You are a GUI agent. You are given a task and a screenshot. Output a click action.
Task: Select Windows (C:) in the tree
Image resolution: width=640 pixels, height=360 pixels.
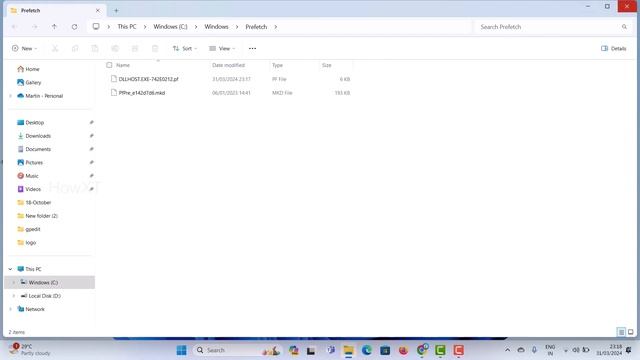click(50, 282)
